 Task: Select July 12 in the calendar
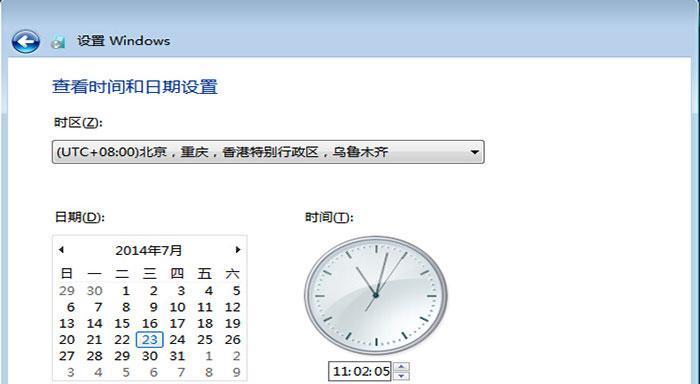click(233, 307)
